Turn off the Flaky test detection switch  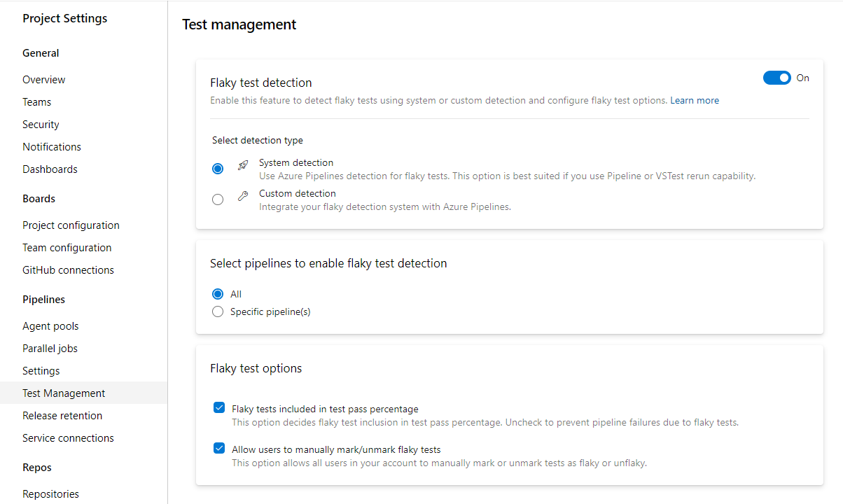pyautogui.click(x=776, y=78)
